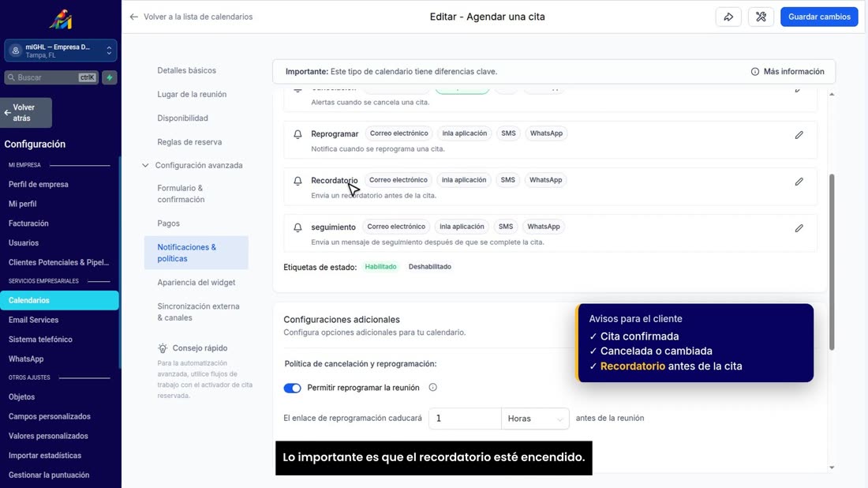Open 'Sincronización externa & canales' tab
Image resolution: width=868 pixels, height=488 pixels.
point(198,312)
